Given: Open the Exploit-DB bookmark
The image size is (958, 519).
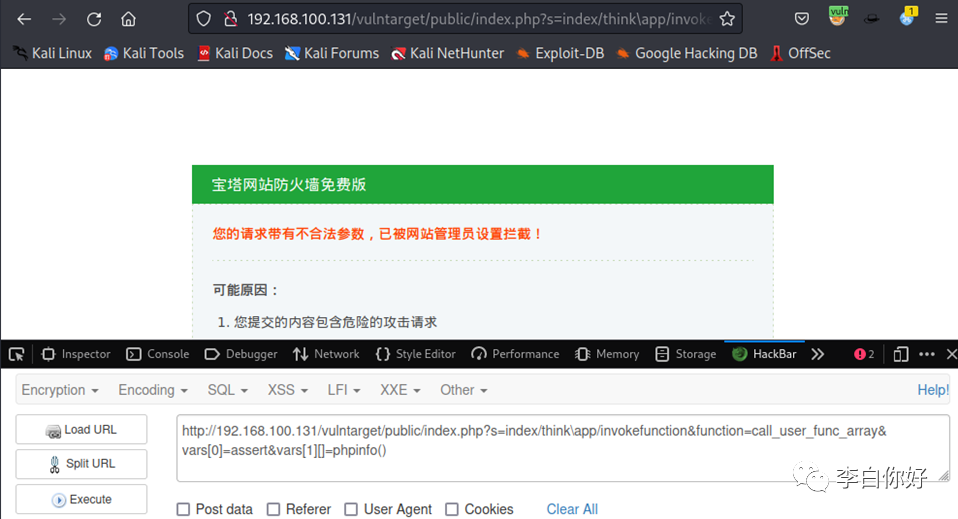Looking at the screenshot, I should 560,53.
